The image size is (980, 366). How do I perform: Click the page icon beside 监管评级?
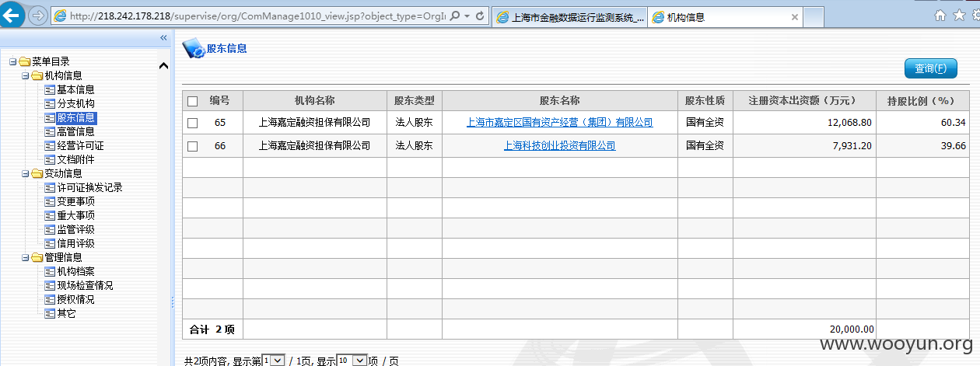pyautogui.click(x=50, y=229)
